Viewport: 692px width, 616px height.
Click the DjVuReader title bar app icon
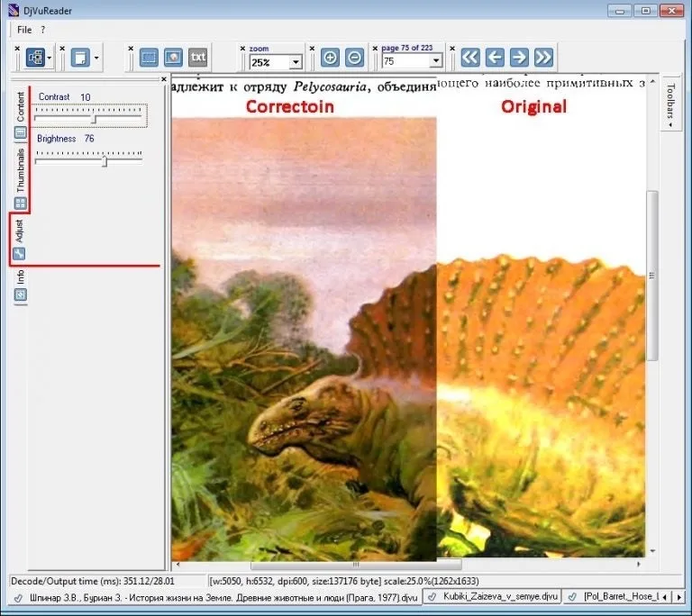pos(14,10)
